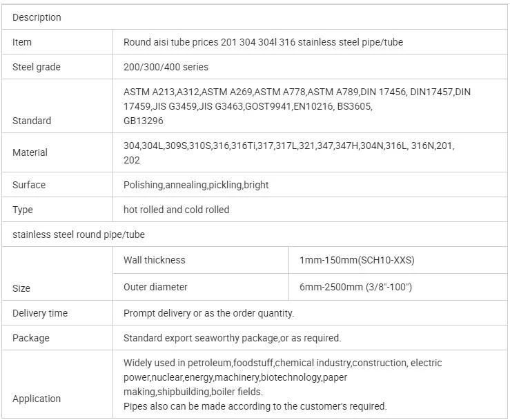Select 'stainless steel round pipe/tube' subheading row
The image size is (510, 420).
point(255,234)
